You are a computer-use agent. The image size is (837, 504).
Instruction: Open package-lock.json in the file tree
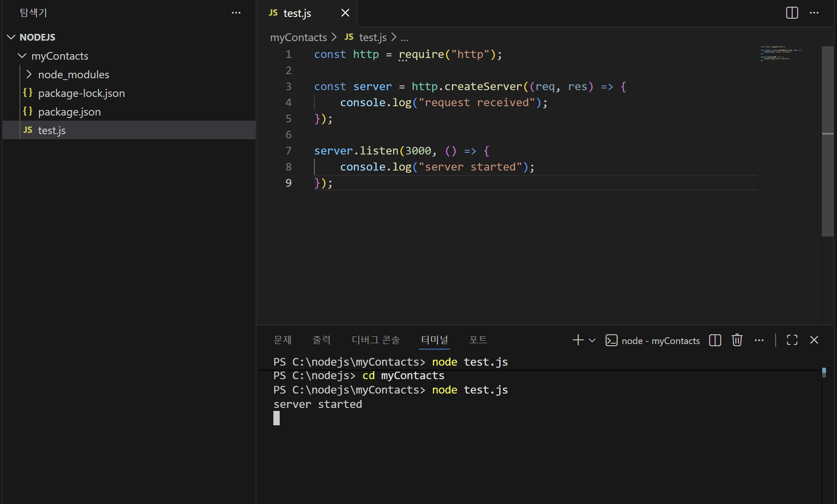coord(81,93)
